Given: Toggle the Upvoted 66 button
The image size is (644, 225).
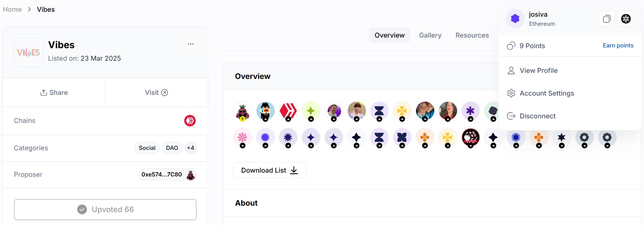Looking at the screenshot, I should coord(105,209).
